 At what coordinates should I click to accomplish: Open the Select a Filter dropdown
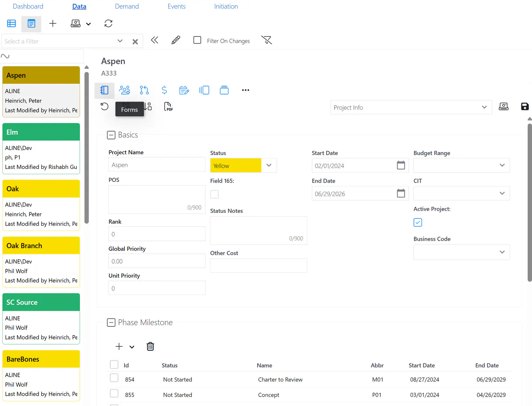pos(120,41)
